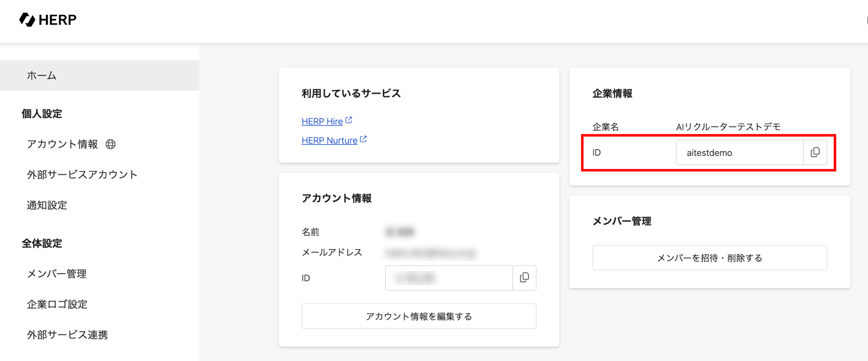Screen dimensions: 868x361
Task: Copy the company ID aitestdemo
Action: pyautogui.click(x=815, y=153)
